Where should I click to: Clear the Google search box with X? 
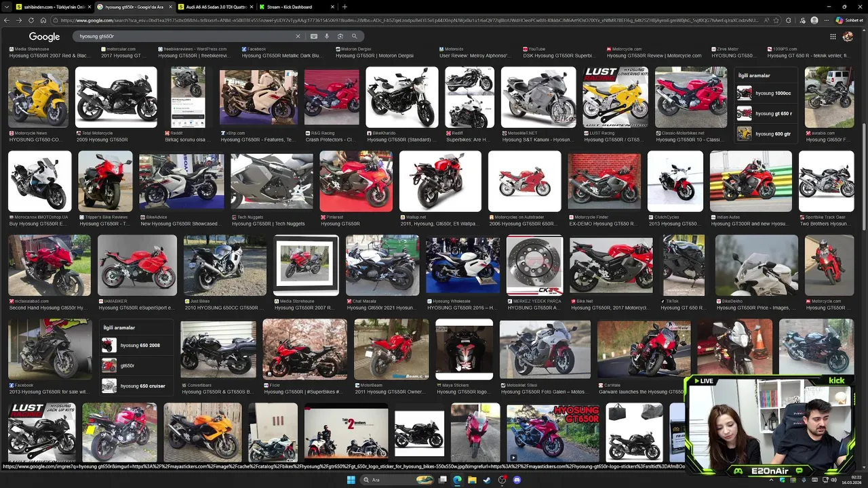click(298, 36)
